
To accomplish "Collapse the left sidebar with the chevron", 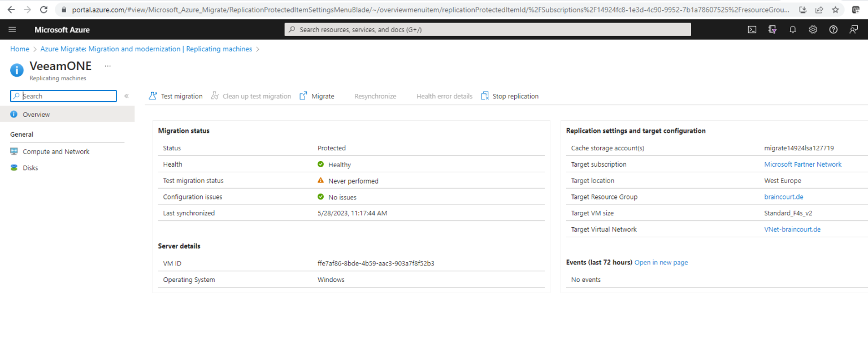I will tap(127, 96).
